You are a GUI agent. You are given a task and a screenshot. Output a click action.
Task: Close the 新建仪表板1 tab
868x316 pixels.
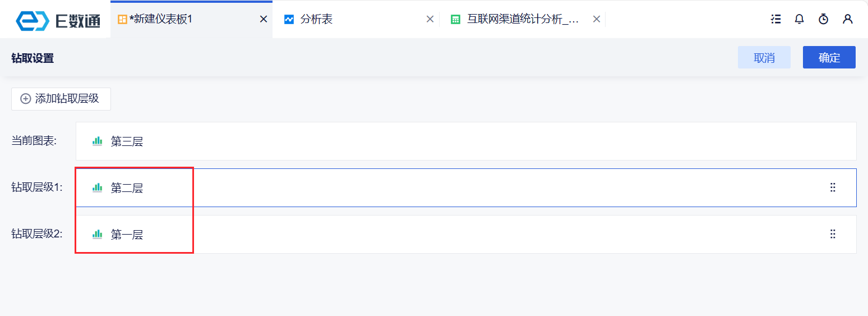264,19
